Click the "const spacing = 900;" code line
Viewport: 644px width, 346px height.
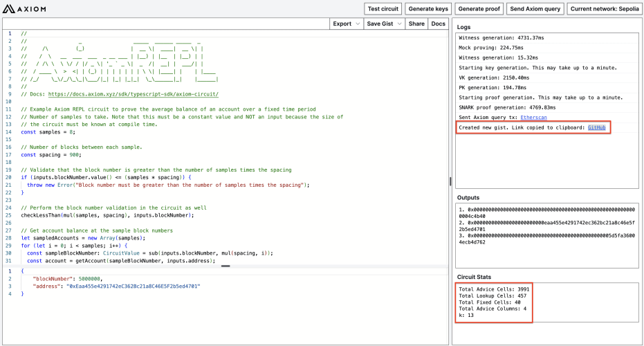click(x=51, y=155)
